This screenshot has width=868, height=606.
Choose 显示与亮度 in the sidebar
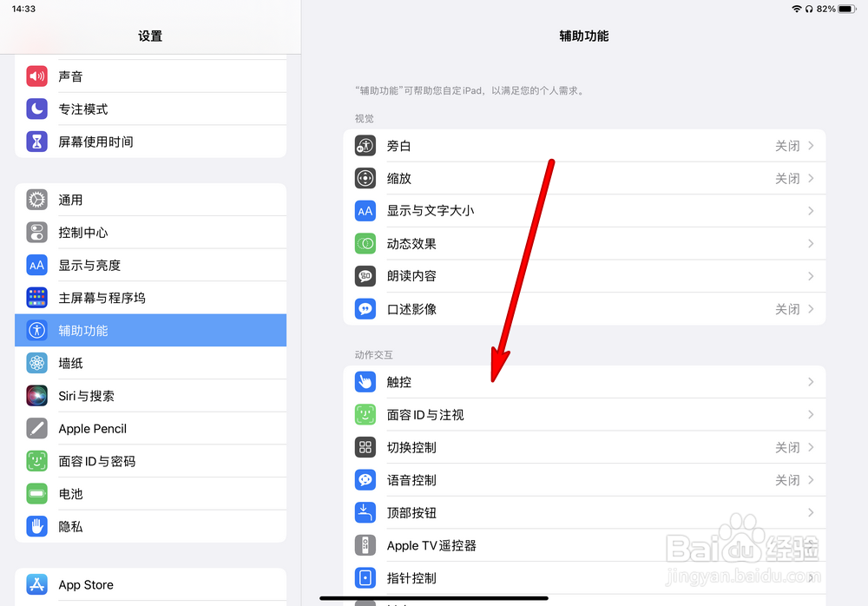(x=150, y=265)
